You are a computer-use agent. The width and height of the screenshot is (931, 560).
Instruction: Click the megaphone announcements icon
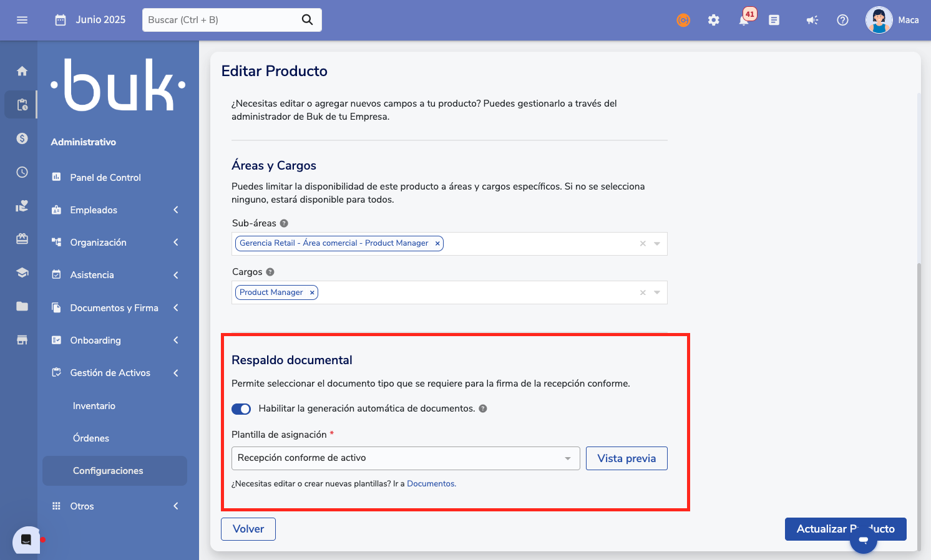click(812, 20)
